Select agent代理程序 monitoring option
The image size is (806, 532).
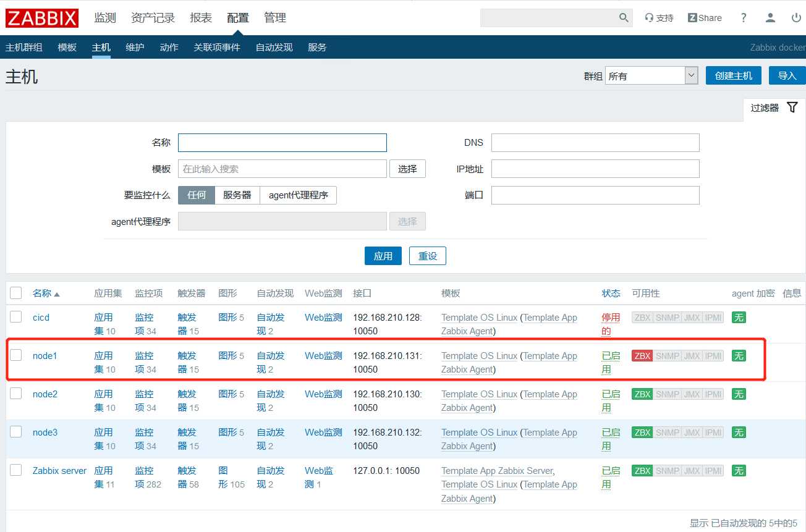299,195
